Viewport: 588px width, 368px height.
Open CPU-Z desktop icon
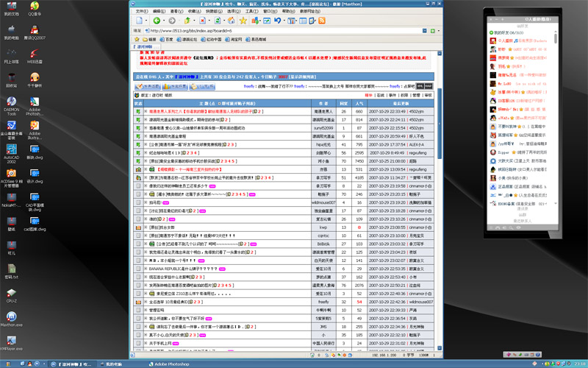tap(11, 293)
